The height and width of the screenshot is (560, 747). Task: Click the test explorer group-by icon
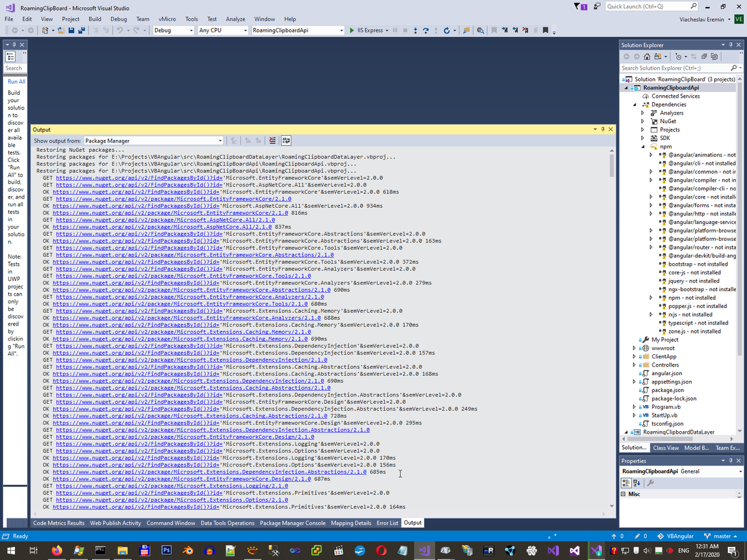tap(11, 57)
